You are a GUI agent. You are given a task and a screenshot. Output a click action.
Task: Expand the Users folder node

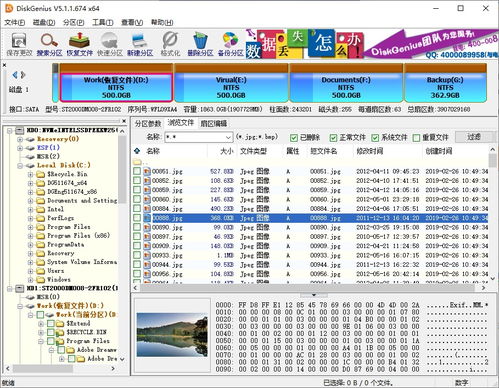click(30, 271)
